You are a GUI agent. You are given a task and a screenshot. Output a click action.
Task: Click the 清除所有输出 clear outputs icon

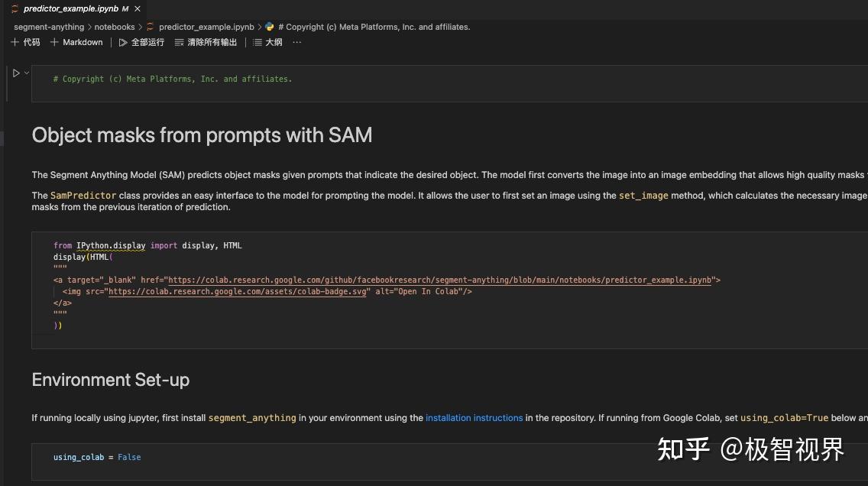177,42
